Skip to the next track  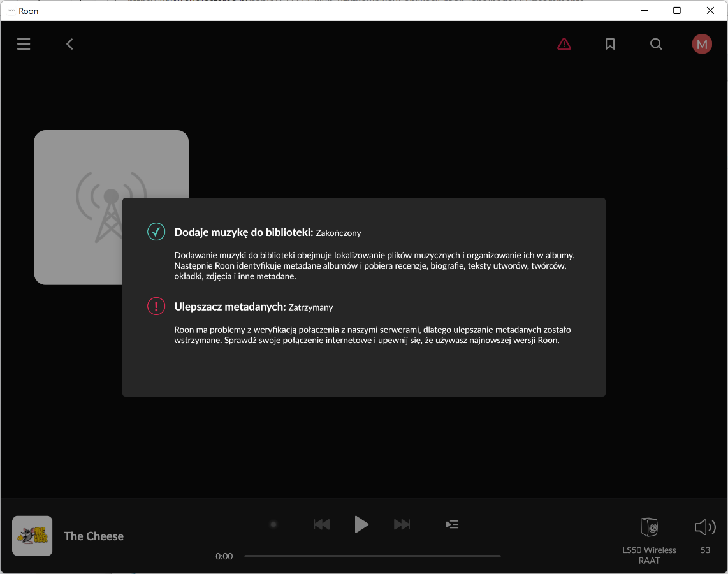coord(402,524)
